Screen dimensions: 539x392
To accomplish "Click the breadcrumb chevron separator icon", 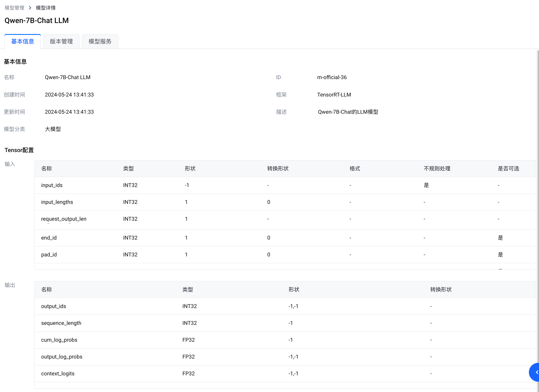I will click(x=30, y=8).
